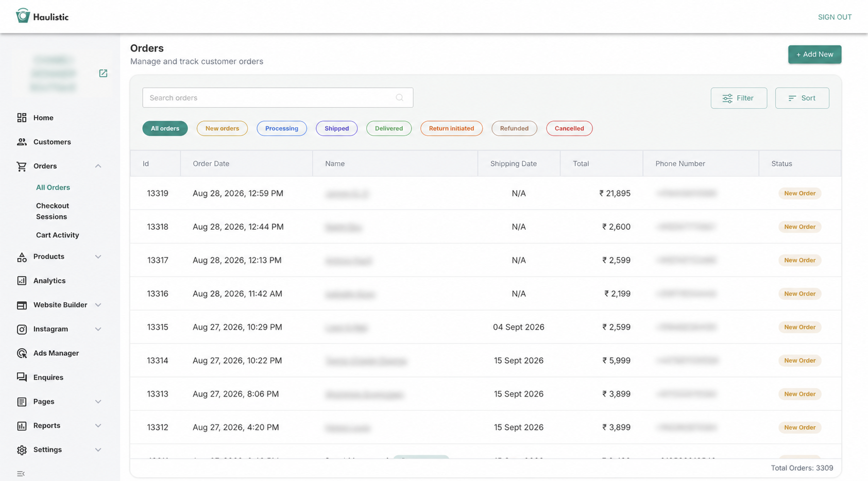This screenshot has height=481, width=868.
Task: Click the Products shapes icon
Action: point(22,257)
